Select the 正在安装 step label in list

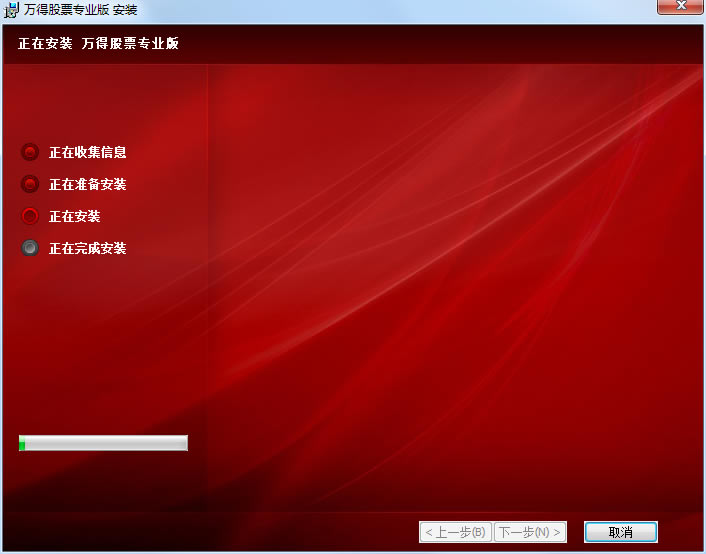pos(75,216)
